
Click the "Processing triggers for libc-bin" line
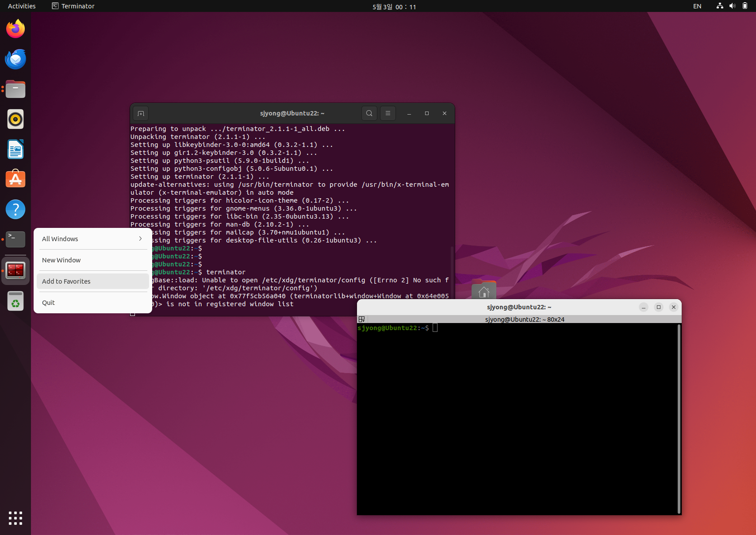click(239, 216)
